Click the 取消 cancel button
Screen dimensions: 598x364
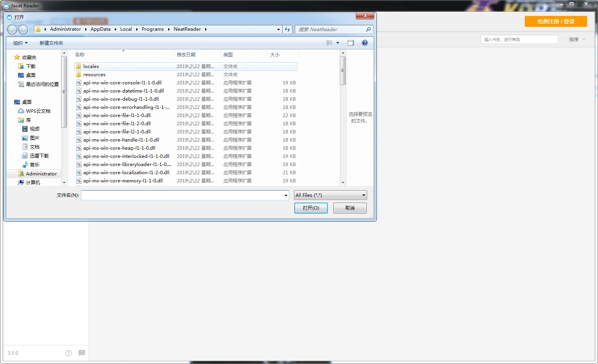pyautogui.click(x=350, y=208)
